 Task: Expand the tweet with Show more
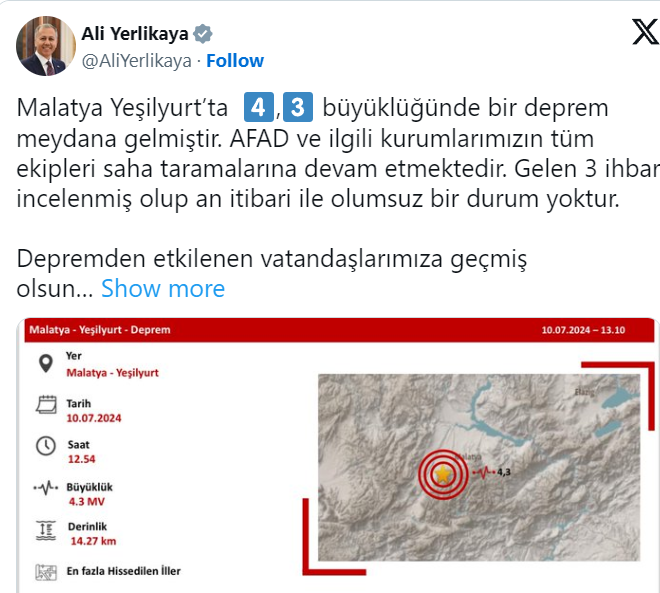pyautogui.click(x=163, y=289)
